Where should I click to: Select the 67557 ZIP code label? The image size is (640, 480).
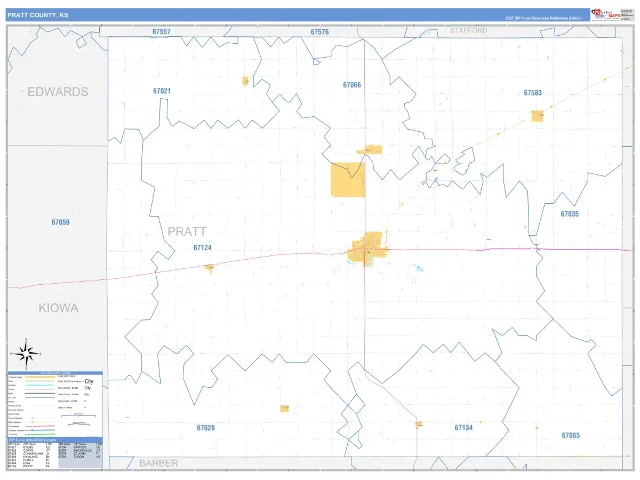click(x=161, y=31)
